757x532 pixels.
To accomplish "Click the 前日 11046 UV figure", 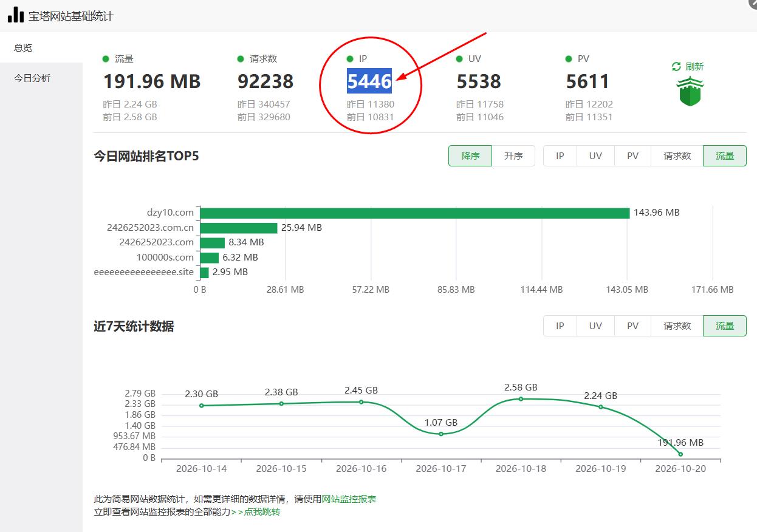I will pos(480,117).
